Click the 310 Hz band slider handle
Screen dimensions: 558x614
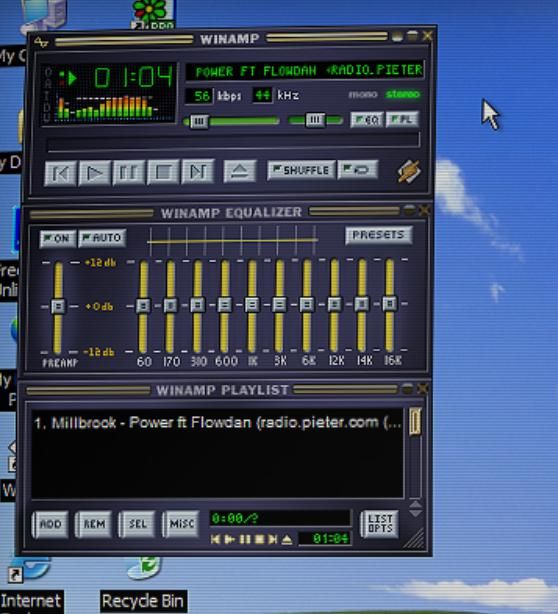click(198, 305)
